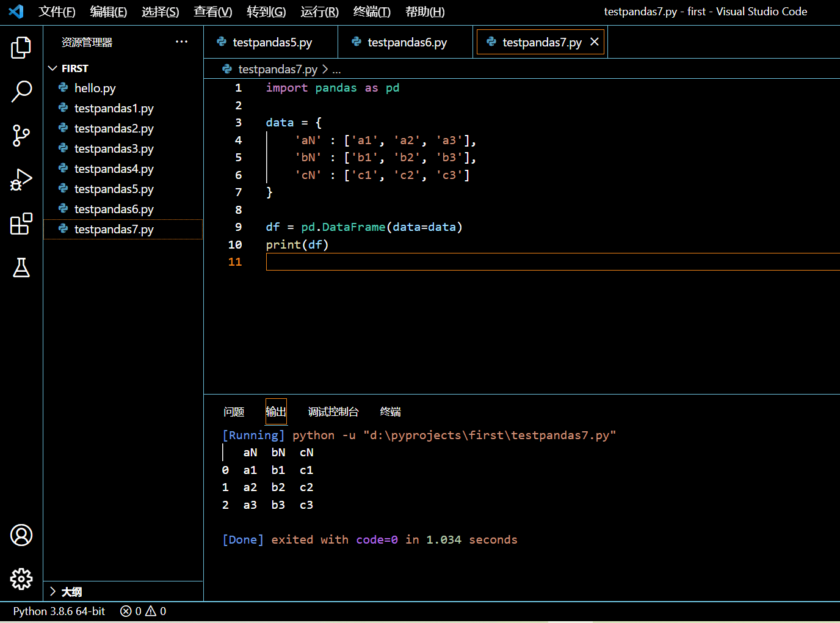Open the Accounts menu icon
Viewport: 840px width, 623px height.
21,535
